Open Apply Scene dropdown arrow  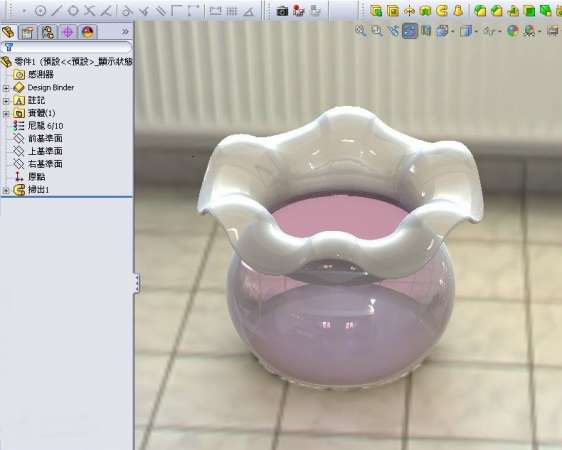[x=539, y=32]
